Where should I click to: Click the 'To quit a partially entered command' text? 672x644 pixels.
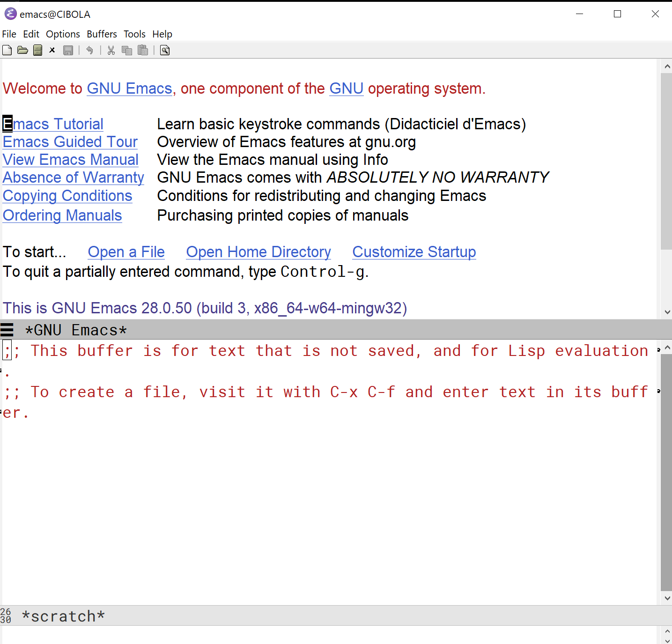point(185,272)
